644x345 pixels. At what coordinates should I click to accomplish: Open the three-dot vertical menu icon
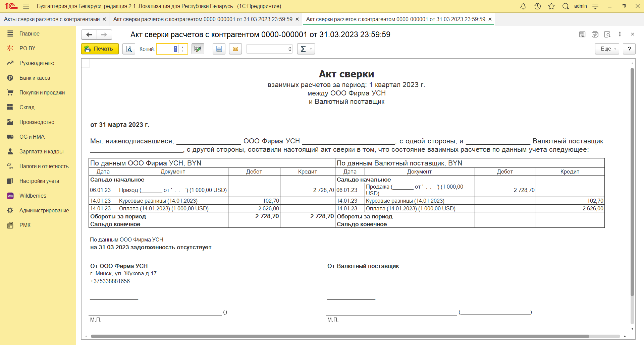click(x=620, y=34)
